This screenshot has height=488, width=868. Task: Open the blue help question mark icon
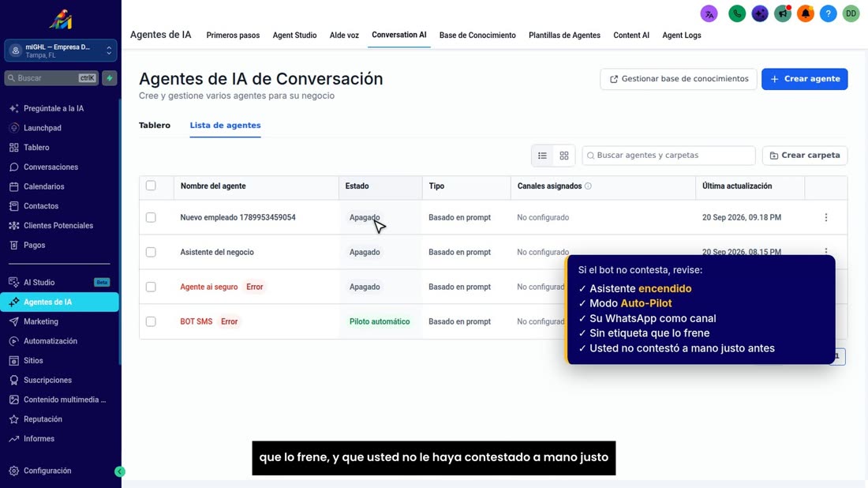pyautogui.click(x=828, y=14)
